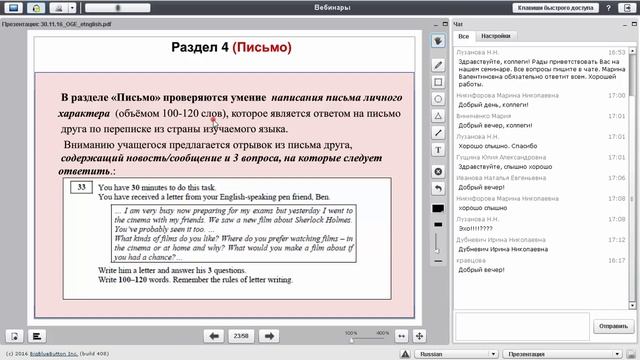The height and width of the screenshot is (360, 640).
Task: Open the webcam dropdown arrow
Action: 72,7
